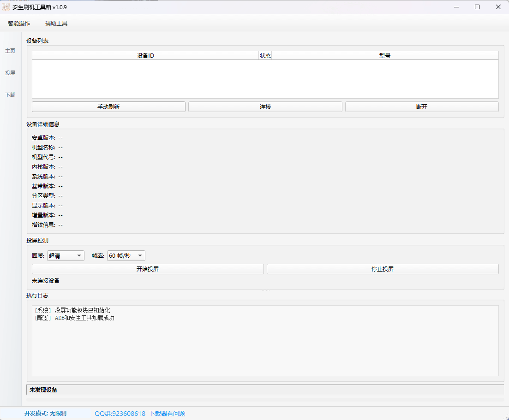Start screen mirroring with 开始投屏
The height and width of the screenshot is (420, 509).
click(147, 269)
